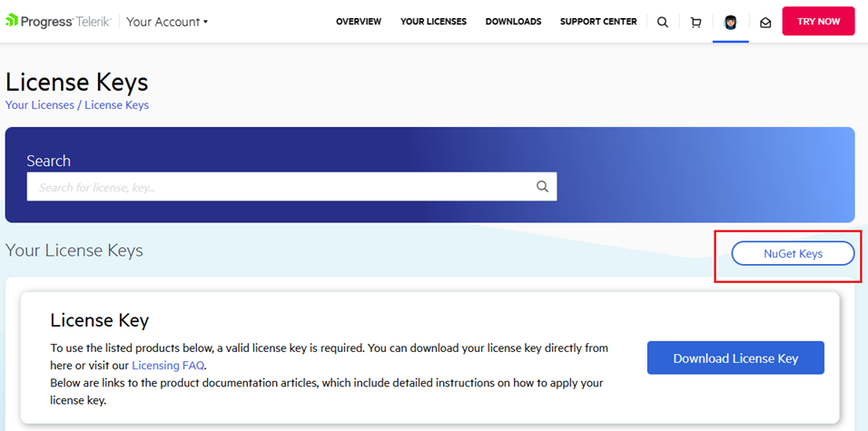
Task: Follow the Licensing FAQ link
Action: tap(168, 365)
